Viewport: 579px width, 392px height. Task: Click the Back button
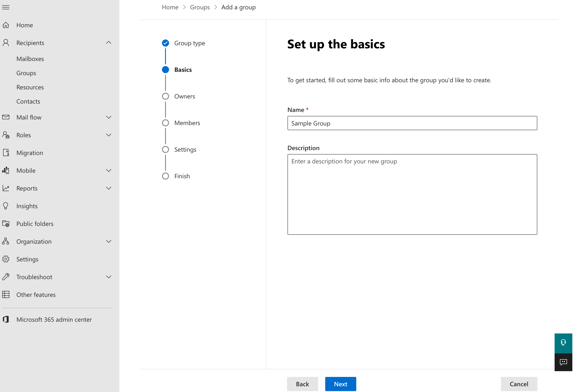click(302, 384)
